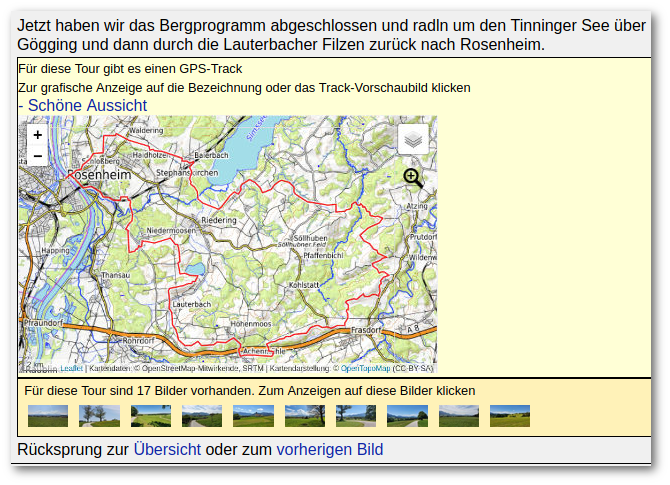
Task: Click the Happing label on the map
Action: [55, 250]
